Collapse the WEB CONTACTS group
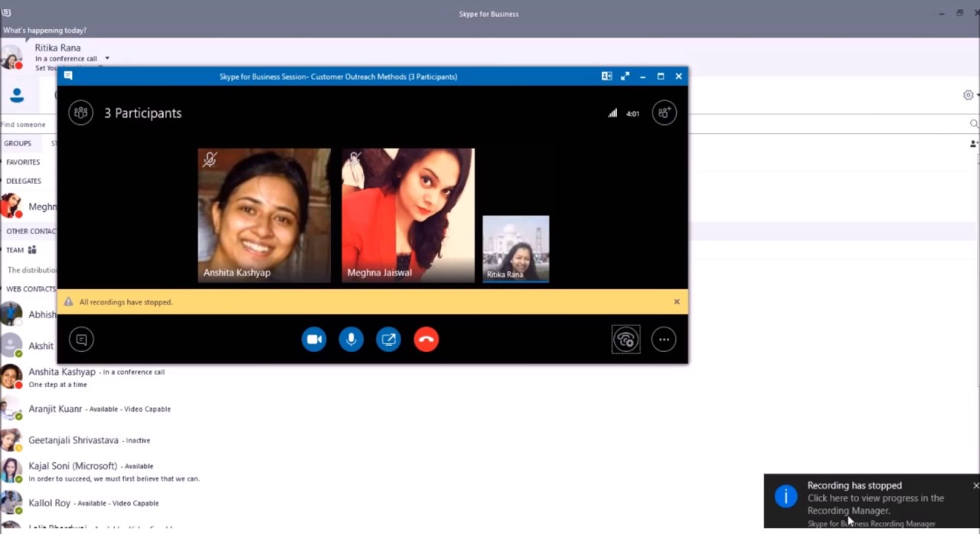Image resolution: width=980 pixels, height=551 pixels. pyautogui.click(x=31, y=289)
